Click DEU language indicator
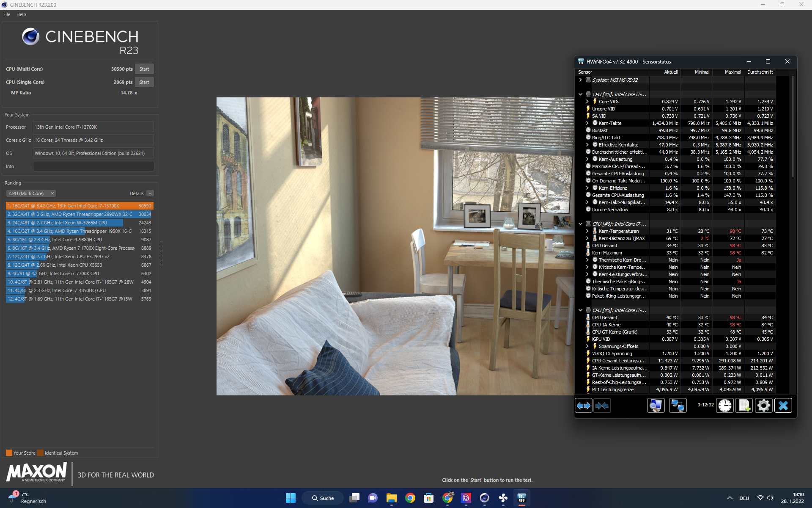 744,498
